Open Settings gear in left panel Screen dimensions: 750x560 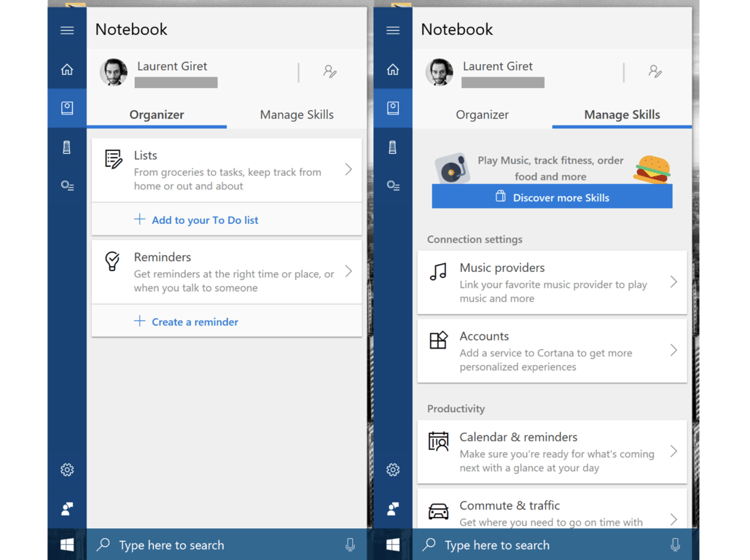[x=67, y=470]
